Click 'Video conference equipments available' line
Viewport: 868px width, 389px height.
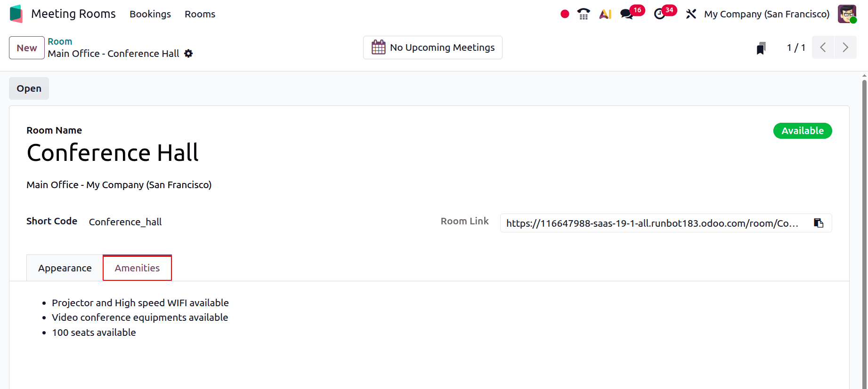[x=140, y=318]
